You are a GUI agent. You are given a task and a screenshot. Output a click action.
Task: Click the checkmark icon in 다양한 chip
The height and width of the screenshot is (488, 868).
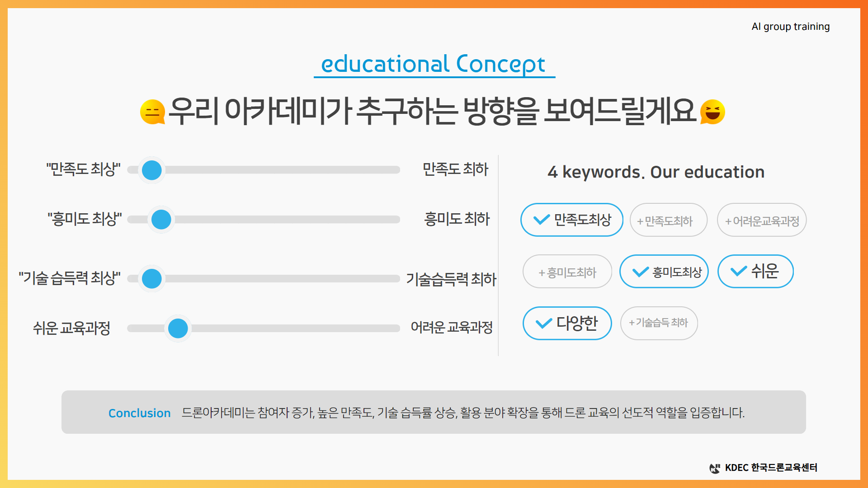544,324
